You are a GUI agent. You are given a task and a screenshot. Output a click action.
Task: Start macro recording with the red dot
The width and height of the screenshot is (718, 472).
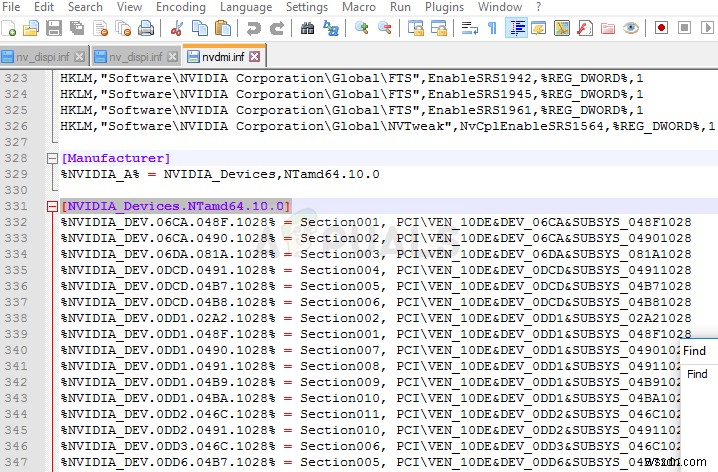[x=661, y=28]
